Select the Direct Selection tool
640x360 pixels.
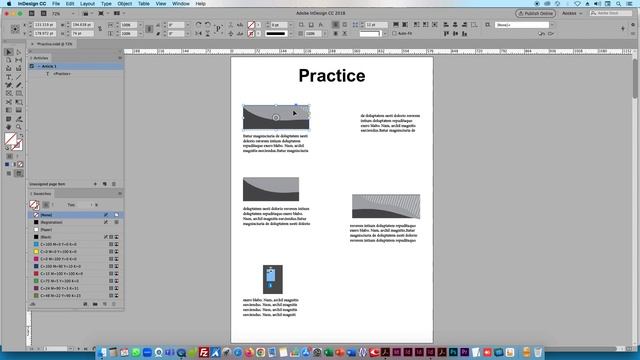tap(19, 52)
